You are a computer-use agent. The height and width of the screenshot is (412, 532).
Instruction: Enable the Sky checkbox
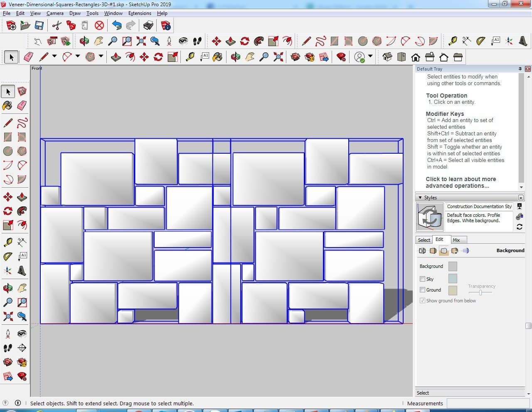point(423,279)
